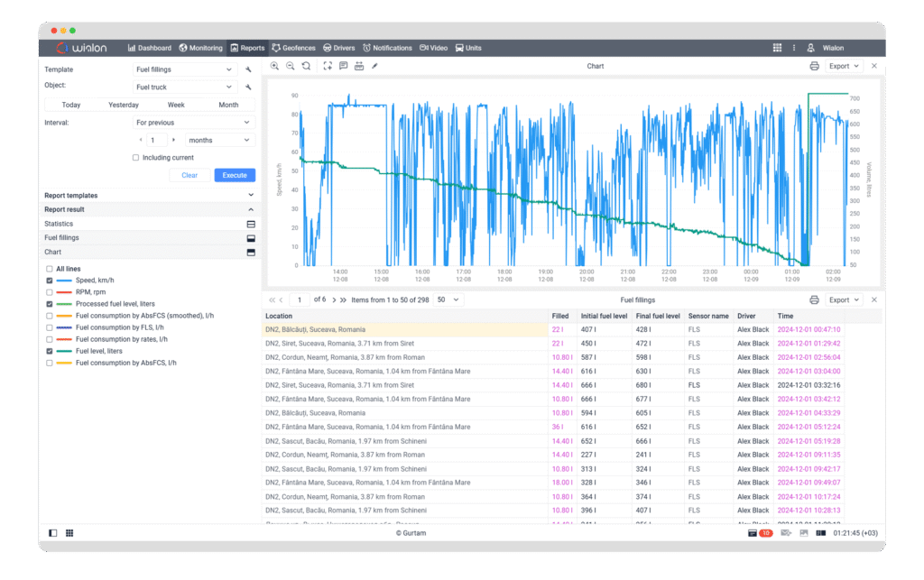Check the All lines checkbox

tap(49, 269)
